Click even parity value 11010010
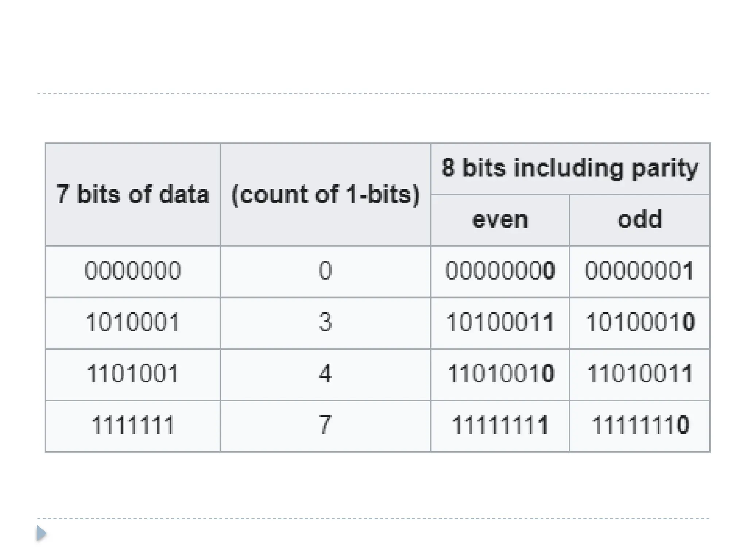 coord(500,374)
